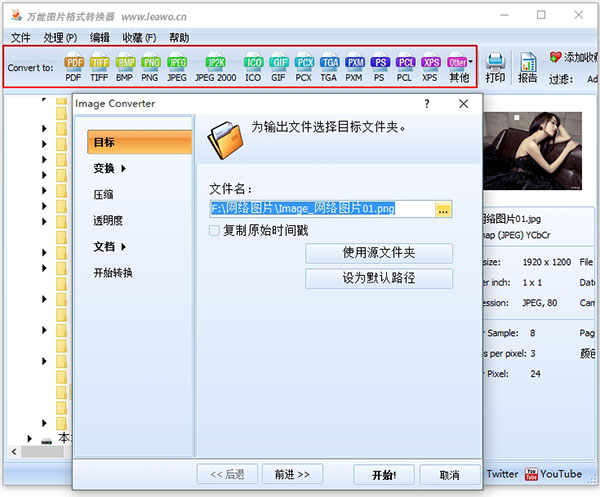This screenshot has width=600, height=497.
Task: Select the GIF conversion icon
Action: [278, 67]
